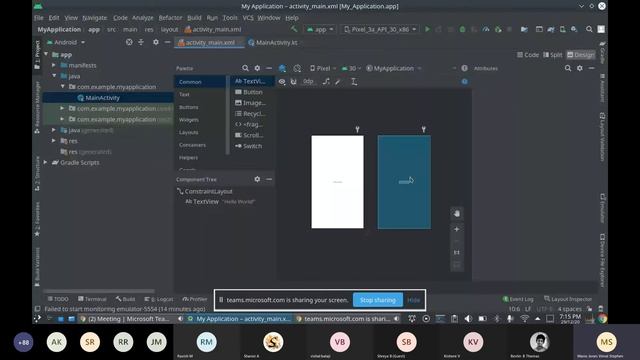Click Stop sharing button
The image size is (640, 360).
pyautogui.click(x=378, y=300)
